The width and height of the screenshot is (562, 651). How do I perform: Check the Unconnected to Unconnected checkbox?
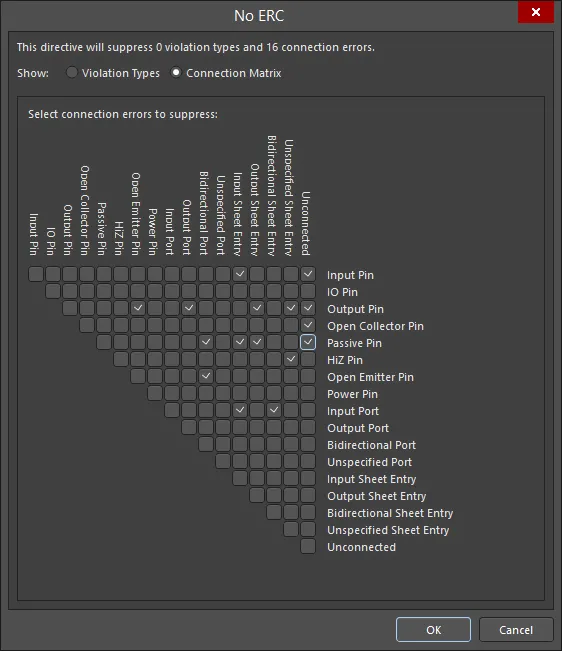tap(308, 546)
